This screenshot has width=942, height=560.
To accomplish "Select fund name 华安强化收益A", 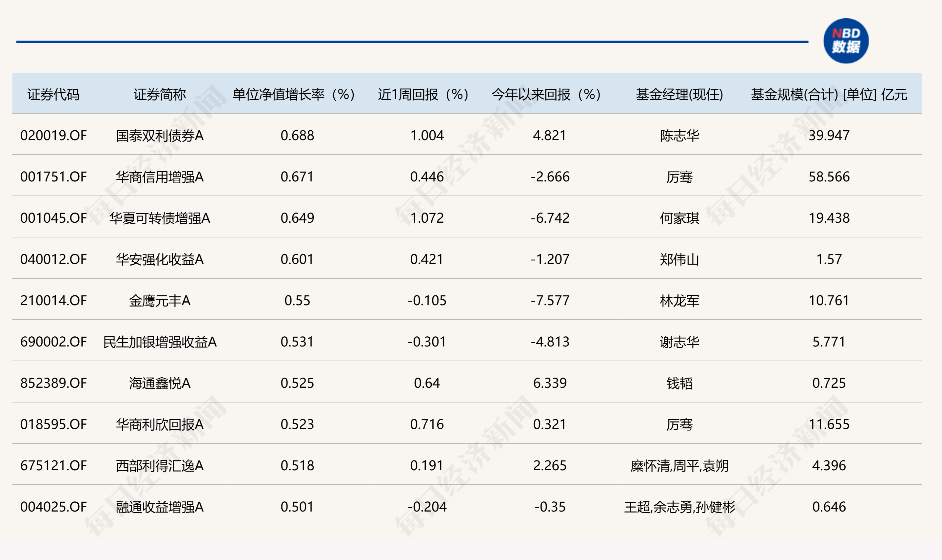I will [160, 259].
